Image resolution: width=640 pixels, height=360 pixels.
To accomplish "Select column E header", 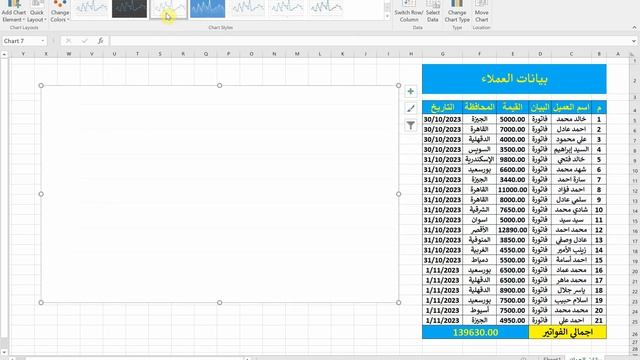I will point(513,54).
